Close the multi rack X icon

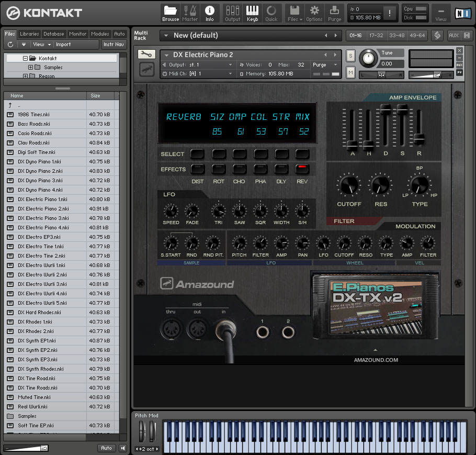(x=467, y=36)
